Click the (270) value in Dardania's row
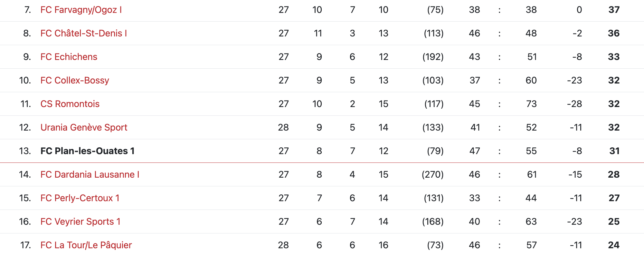This screenshot has height=256, width=644. (432, 174)
